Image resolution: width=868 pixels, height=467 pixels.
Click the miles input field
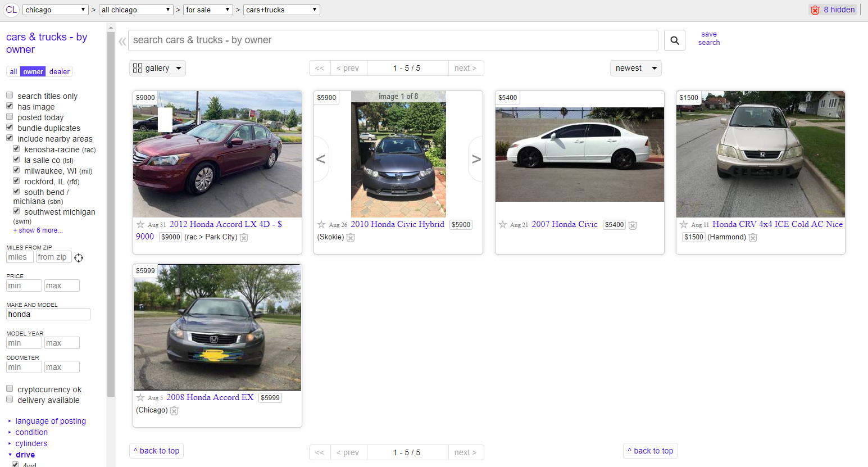click(x=20, y=257)
